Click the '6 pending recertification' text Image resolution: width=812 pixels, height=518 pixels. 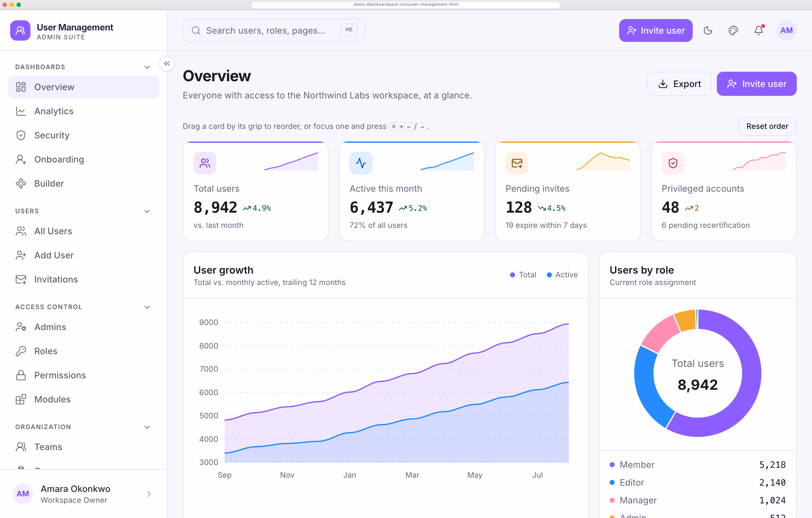[705, 225]
